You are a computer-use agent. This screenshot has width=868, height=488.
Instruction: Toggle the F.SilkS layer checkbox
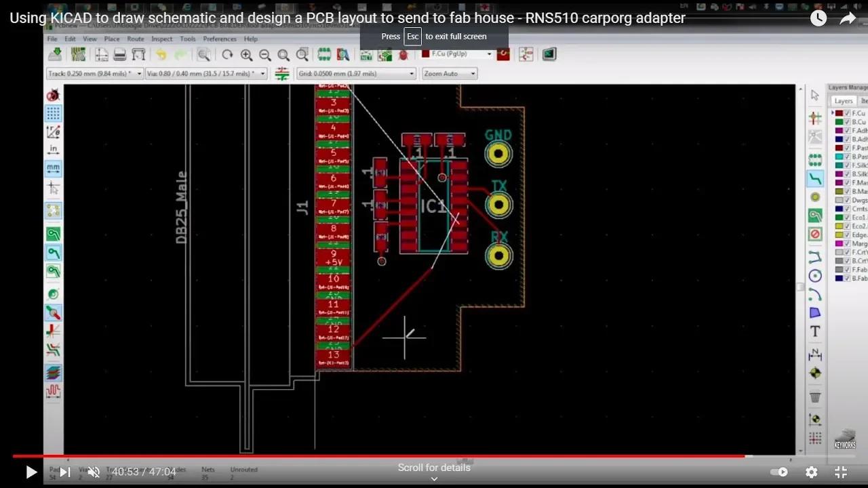pyautogui.click(x=847, y=165)
